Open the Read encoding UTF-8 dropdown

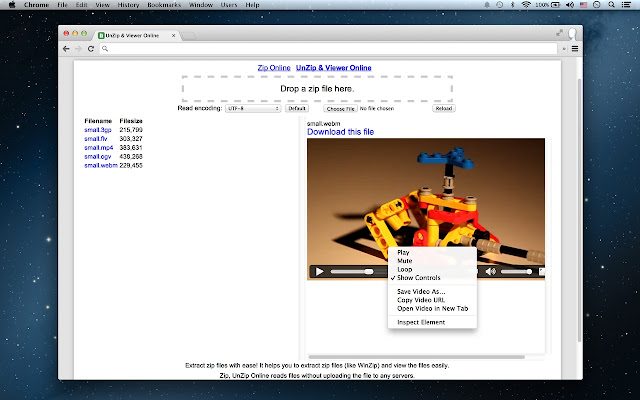point(253,109)
